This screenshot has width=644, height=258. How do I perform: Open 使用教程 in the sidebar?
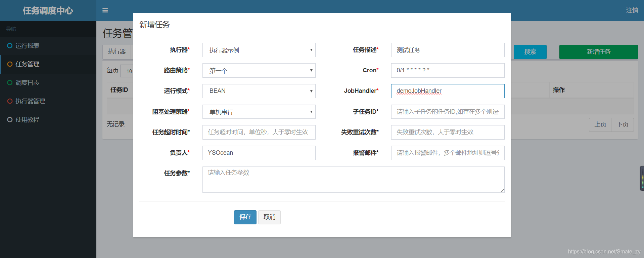(48, 119)
